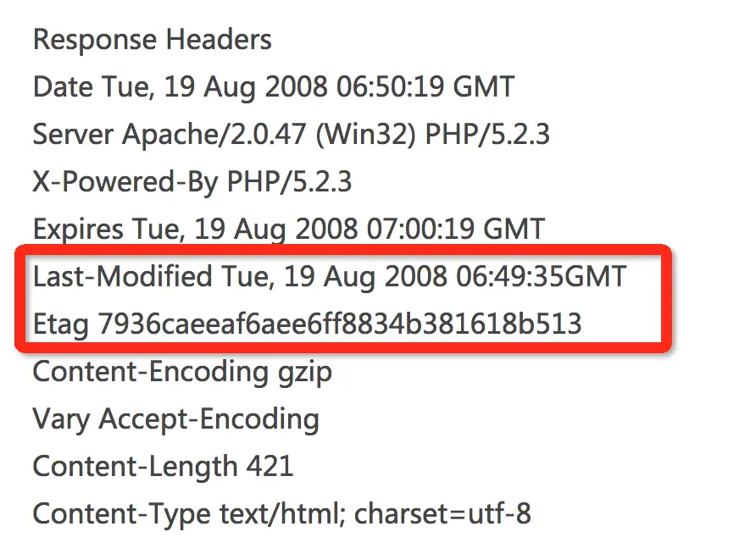
Task: Click the Expires header line
Action: pyautogui.click(x=289, y=230)
